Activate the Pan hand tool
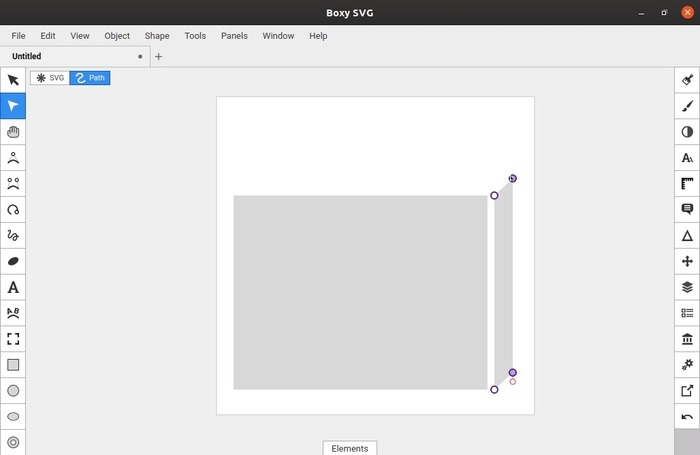This screenshot has width=700, height=455. click(x=13, y=132)
